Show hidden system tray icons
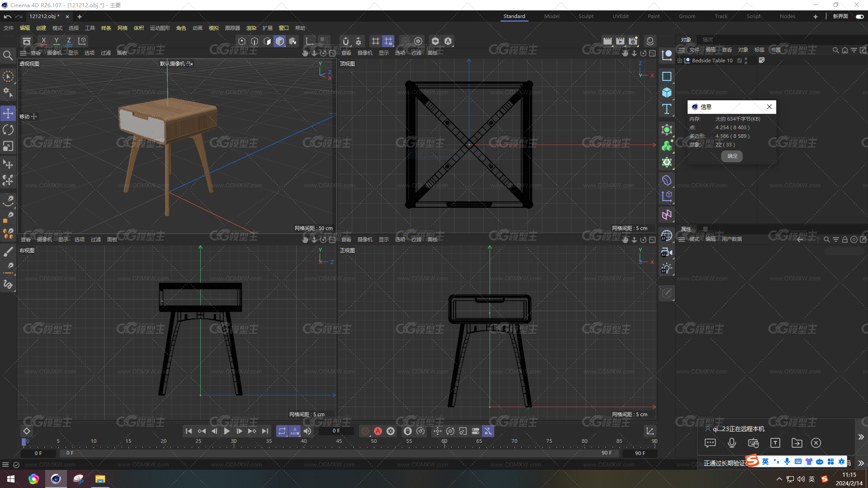This screenshot has height=488, width=868. 779,479
